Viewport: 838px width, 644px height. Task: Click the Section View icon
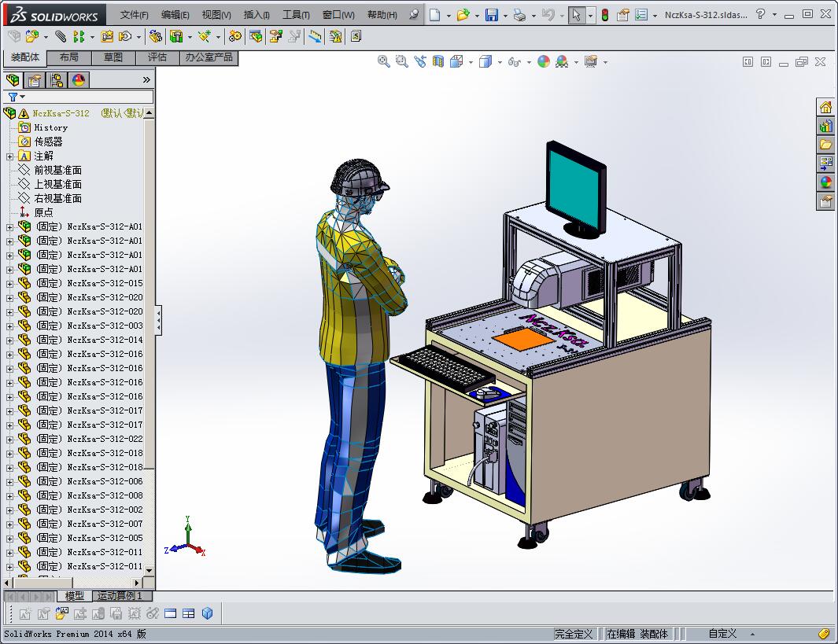point(438,62)
